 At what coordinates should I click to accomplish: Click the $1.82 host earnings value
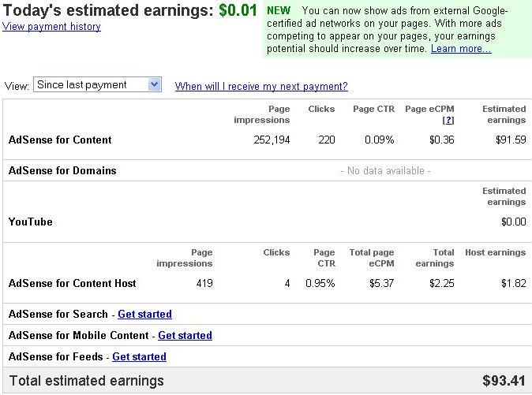513,284
